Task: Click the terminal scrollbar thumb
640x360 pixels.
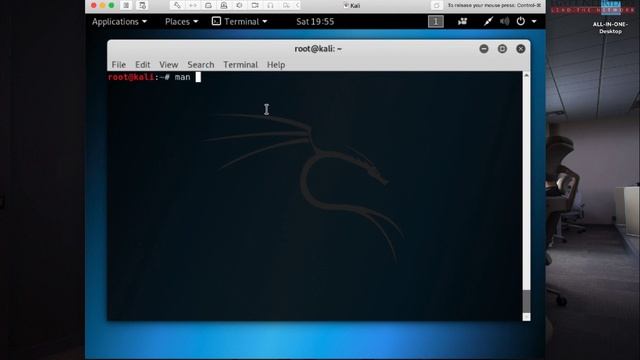Action: point(526,301)
